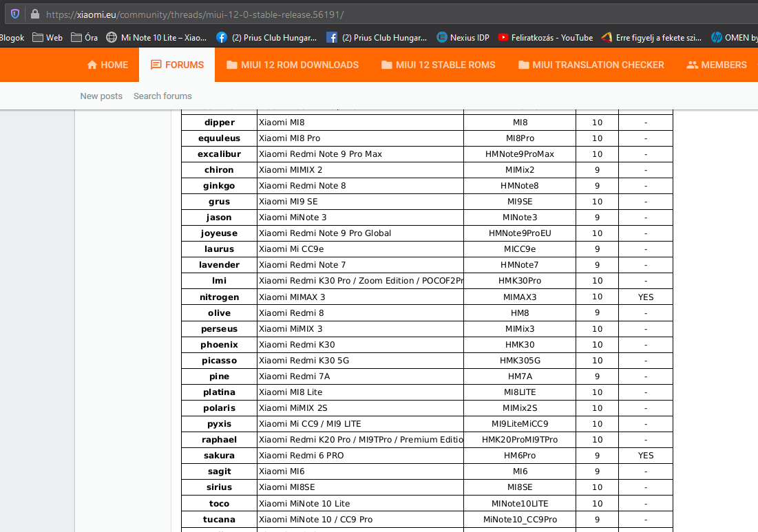Select the codename cell "phoenix"

(x=220, y=345)
